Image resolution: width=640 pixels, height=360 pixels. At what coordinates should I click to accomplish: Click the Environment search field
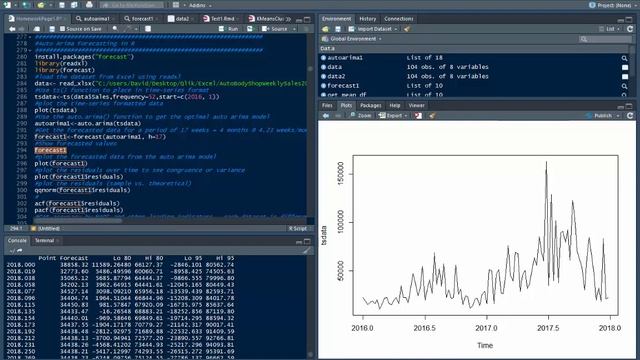tap(605, 39)
